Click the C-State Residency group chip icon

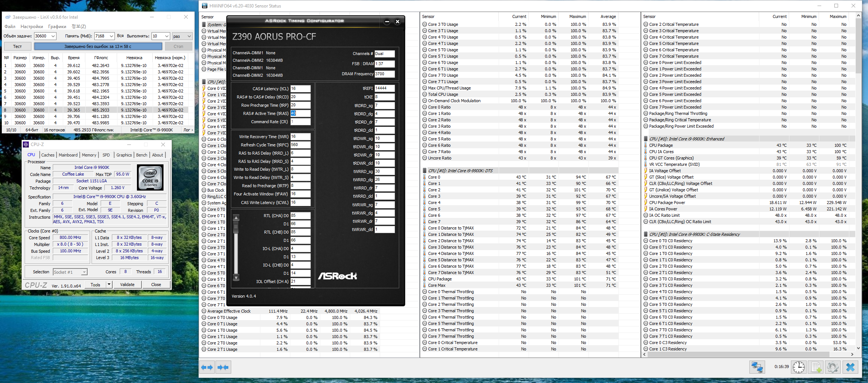tap(645, 234)
